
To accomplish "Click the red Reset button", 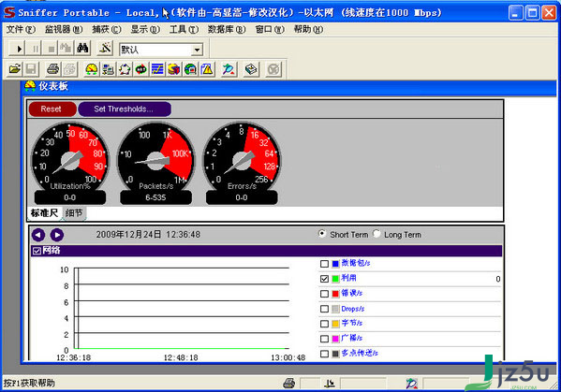I will pyautogui.click(x=52, y=109).
